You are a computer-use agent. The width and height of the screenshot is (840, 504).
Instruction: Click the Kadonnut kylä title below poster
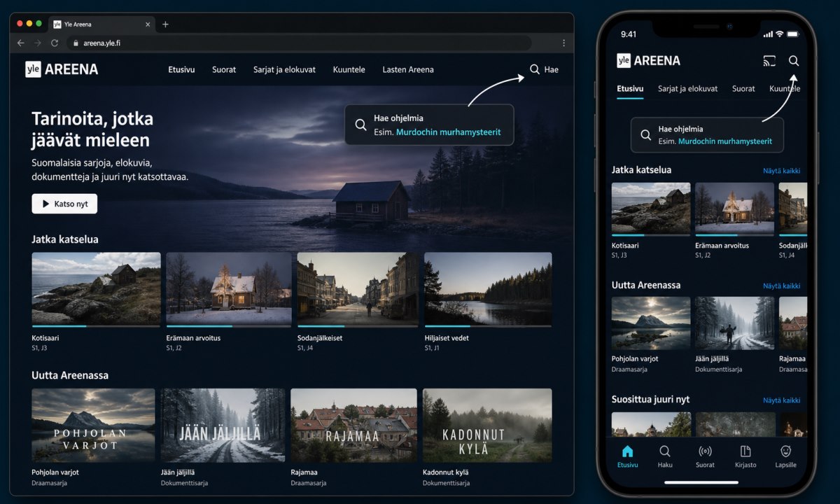(445, 472)
